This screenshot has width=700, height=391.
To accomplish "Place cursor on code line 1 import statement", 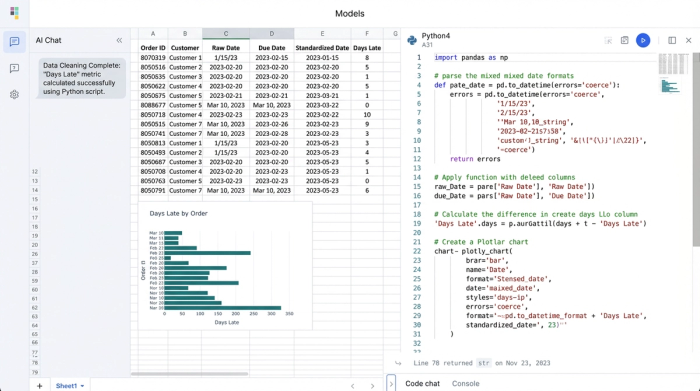I will pos(471,58).
